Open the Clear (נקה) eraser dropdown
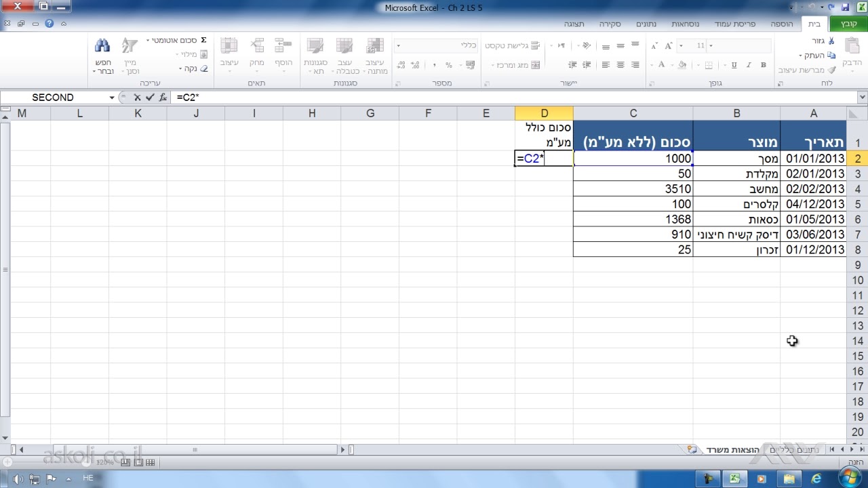 click(194, 69)
